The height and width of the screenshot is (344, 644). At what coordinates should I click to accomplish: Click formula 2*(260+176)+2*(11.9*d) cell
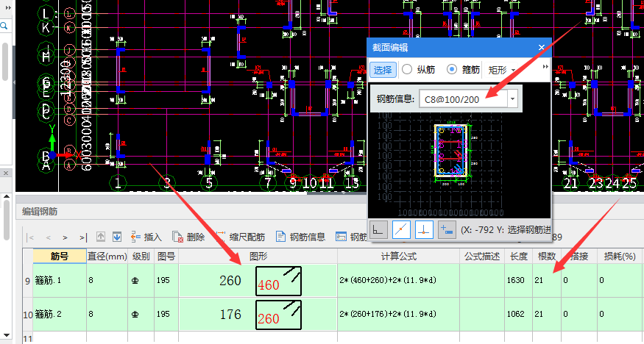coord(398,315)
